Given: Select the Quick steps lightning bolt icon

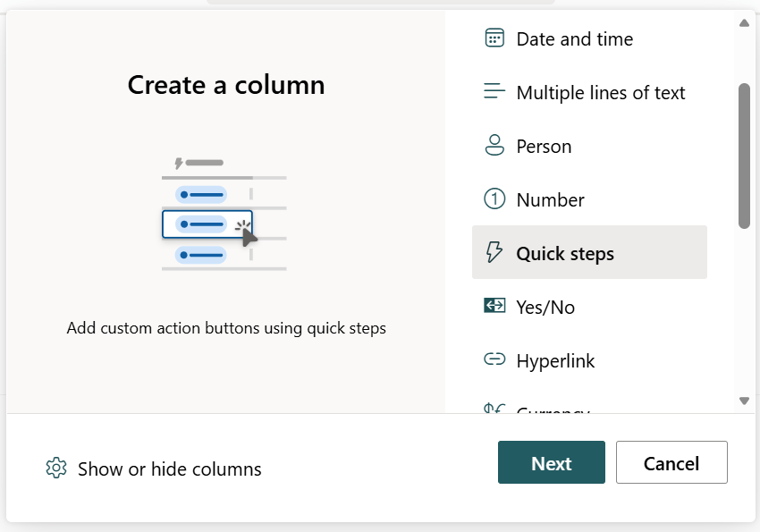Looking at the screenshot, I should [x=494, y=252].
